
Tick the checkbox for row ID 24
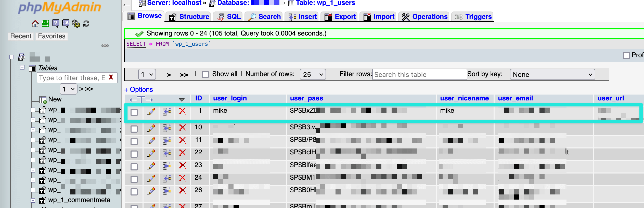pyautogui.click(x=134, y=179)
